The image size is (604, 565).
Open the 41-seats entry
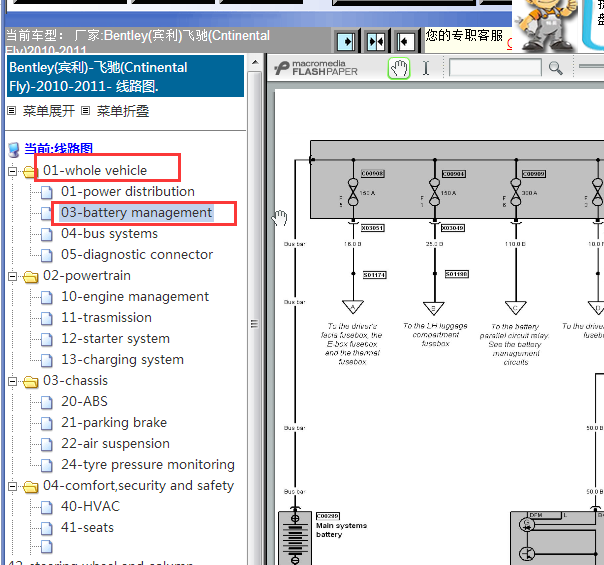87,527
